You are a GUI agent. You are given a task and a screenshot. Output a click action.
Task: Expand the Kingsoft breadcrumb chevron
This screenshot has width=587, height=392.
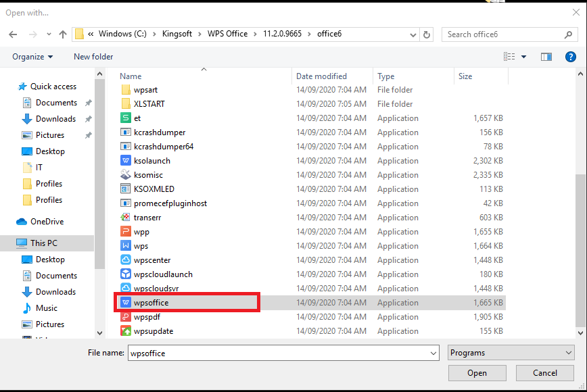coord(199,34)
